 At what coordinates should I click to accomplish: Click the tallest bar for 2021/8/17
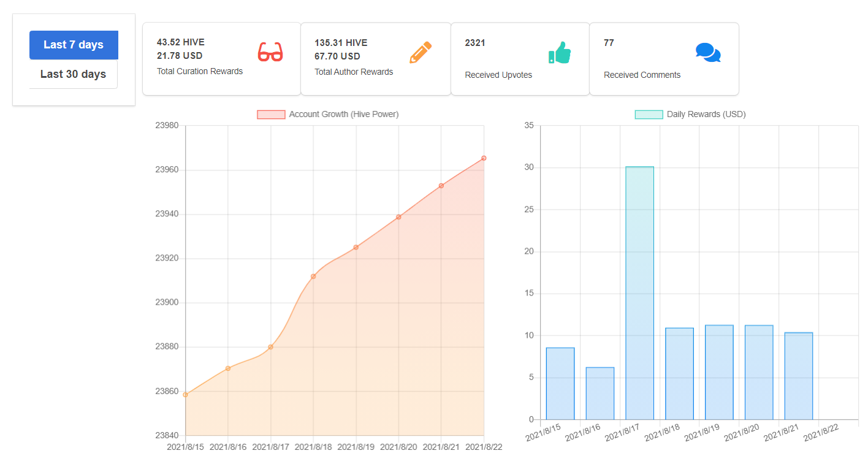pyautogui.click(x=639, y=293)
